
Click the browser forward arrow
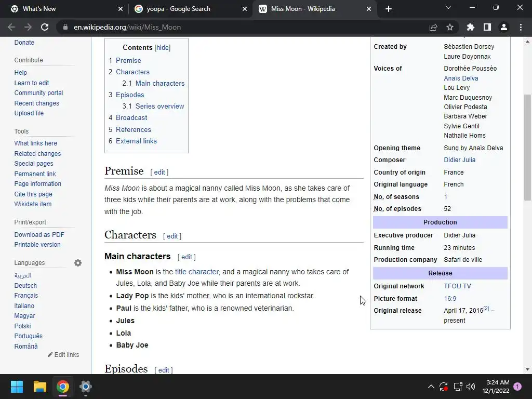pos(28,27)
